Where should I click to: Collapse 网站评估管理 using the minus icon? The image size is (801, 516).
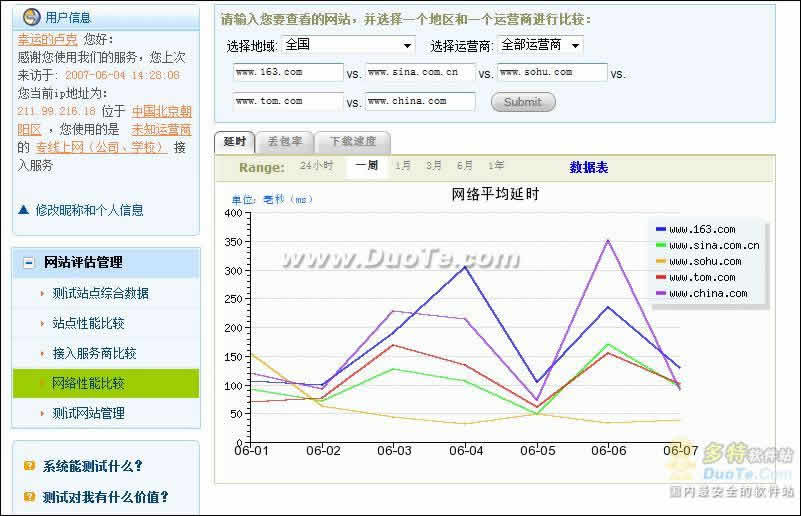(x=29, y=263)
